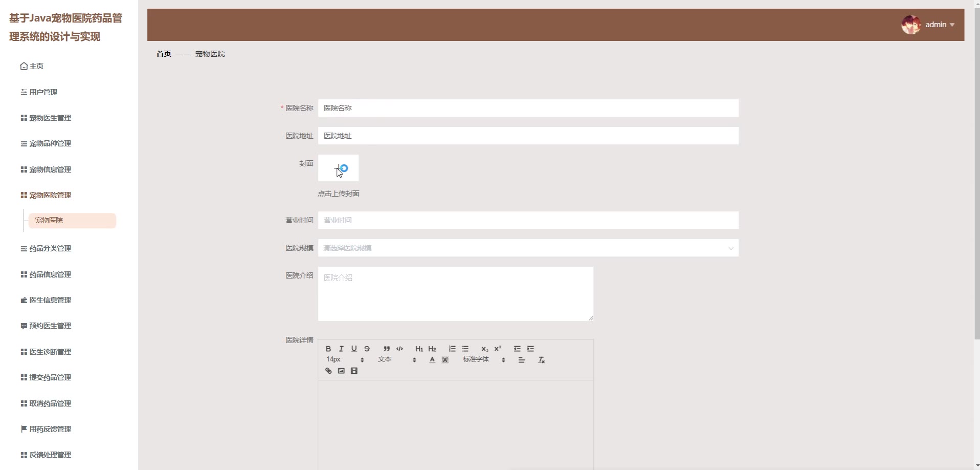Create a bulleted list

[x=465, y=349]
